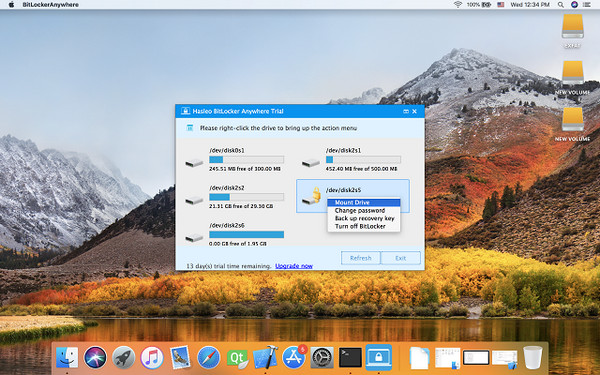
Task: Open the Qt Creator icon in the Dock
Action: 237,359
